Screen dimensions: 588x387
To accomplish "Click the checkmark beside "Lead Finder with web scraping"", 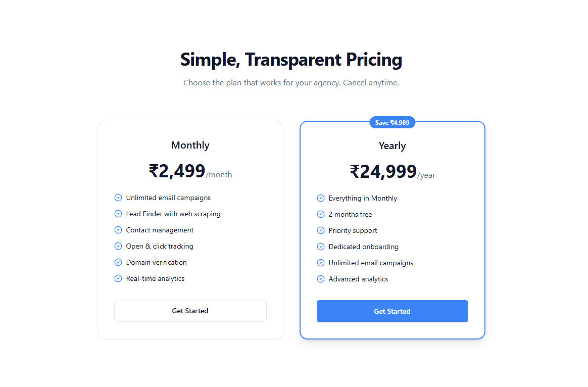I will [x=118, y=214].
